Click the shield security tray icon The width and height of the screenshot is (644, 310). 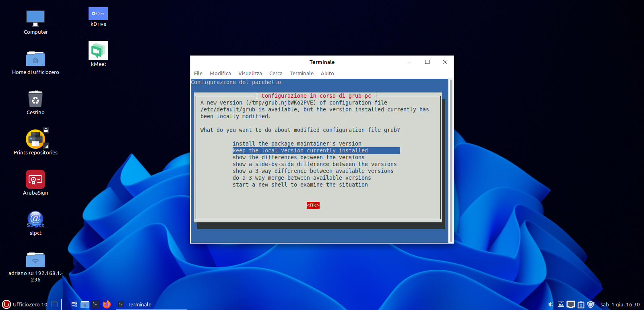coord(590,304)
